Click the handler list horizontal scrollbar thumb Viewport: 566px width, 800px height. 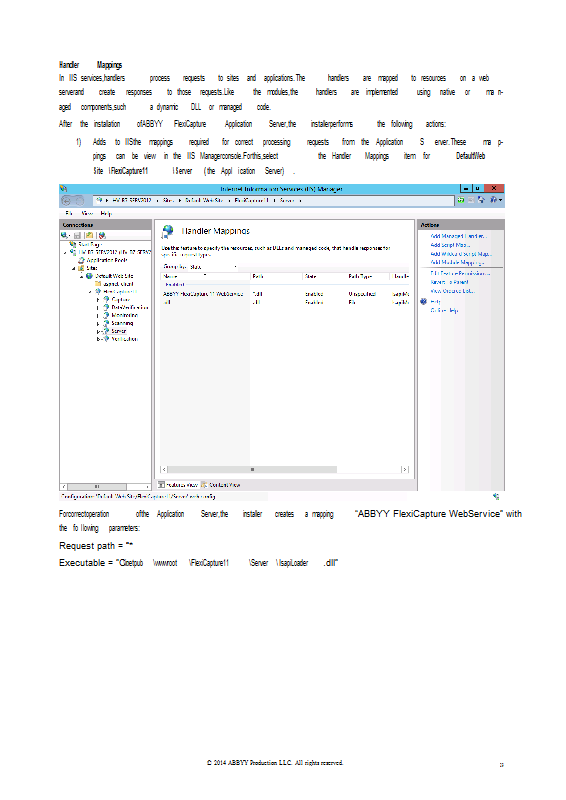click(252, 469)
